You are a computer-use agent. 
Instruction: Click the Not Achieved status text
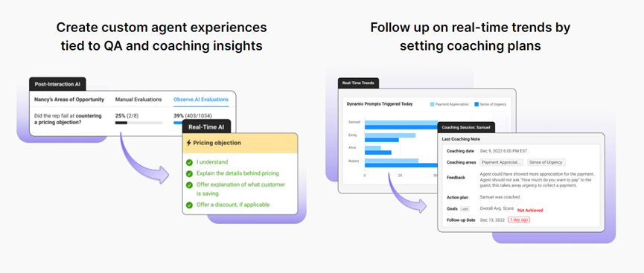530,211
